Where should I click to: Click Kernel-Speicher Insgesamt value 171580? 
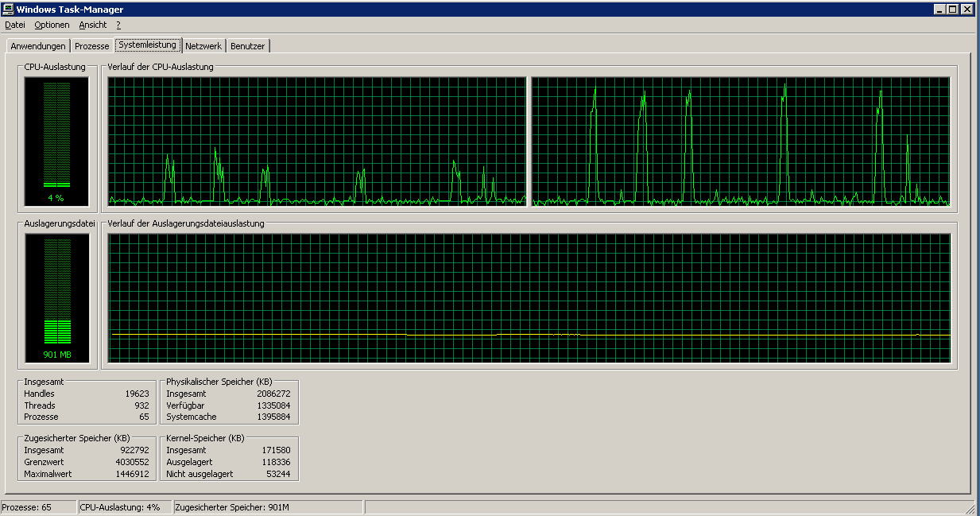(276, 450)
